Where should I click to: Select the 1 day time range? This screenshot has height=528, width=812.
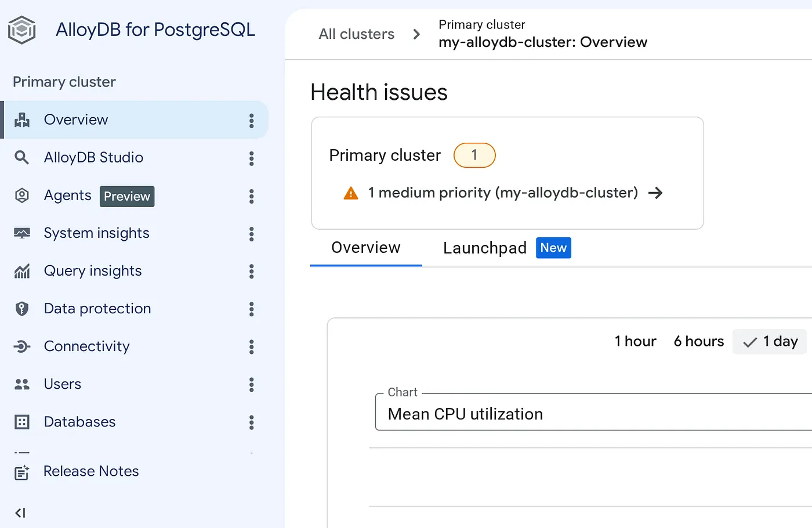[770, 341]
